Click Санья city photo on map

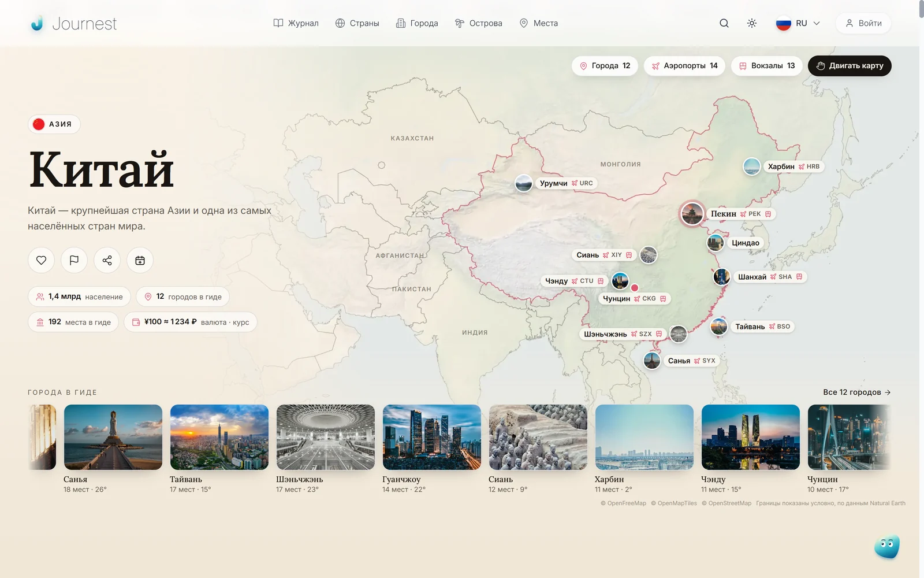click(x=652, y=361)
